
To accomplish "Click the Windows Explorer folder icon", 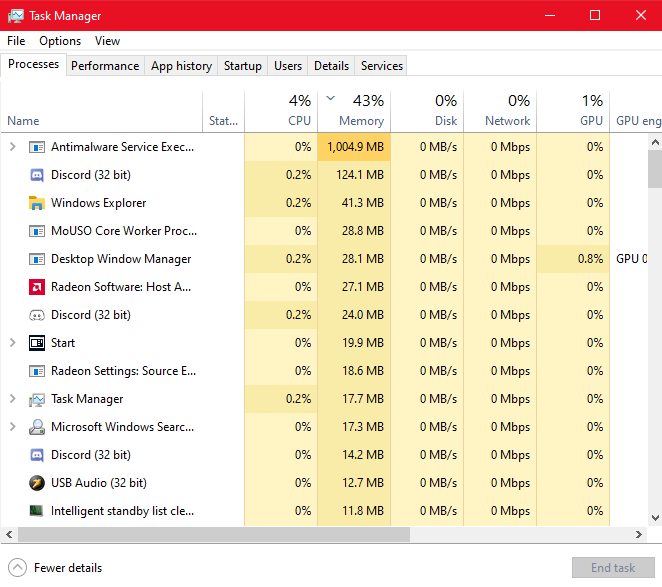I will [x=37, y=203].
